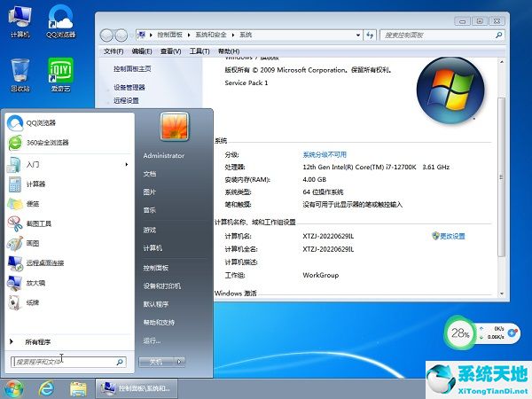Click the Internet Explorer taskbar icon
This screenshot has width=532, height=399.
coord(46,388)
